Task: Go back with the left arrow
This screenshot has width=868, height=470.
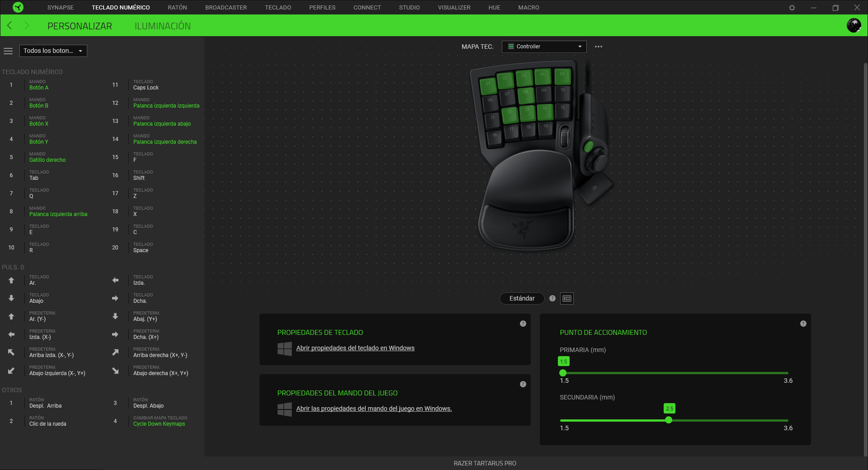Action: click(x=9, y=26)
